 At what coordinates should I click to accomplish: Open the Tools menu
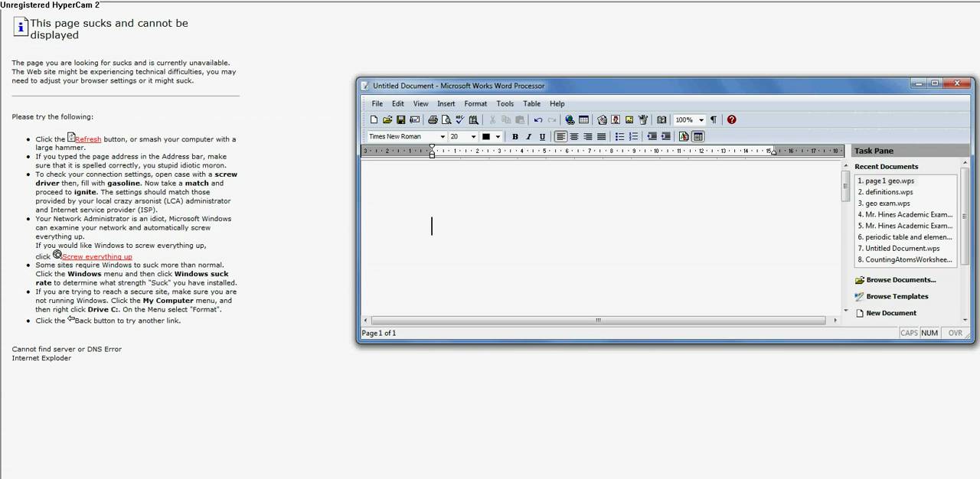505,103
